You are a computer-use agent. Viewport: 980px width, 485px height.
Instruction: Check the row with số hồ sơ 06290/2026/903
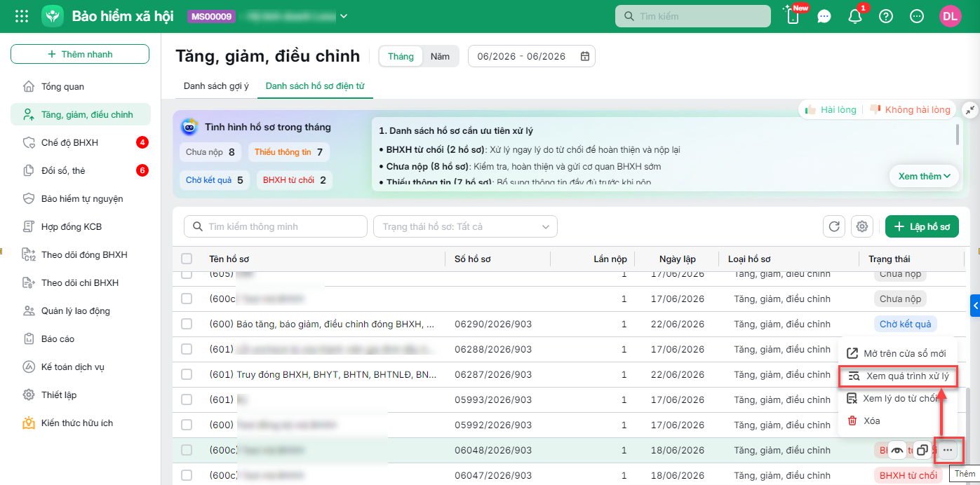[x=187, y=324]
